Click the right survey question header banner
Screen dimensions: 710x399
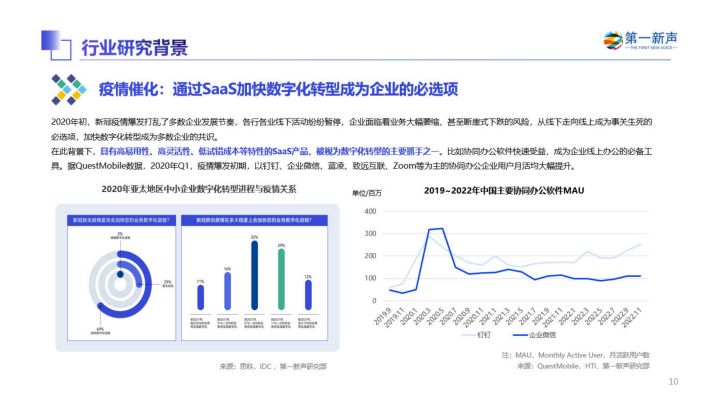point(254,220)
